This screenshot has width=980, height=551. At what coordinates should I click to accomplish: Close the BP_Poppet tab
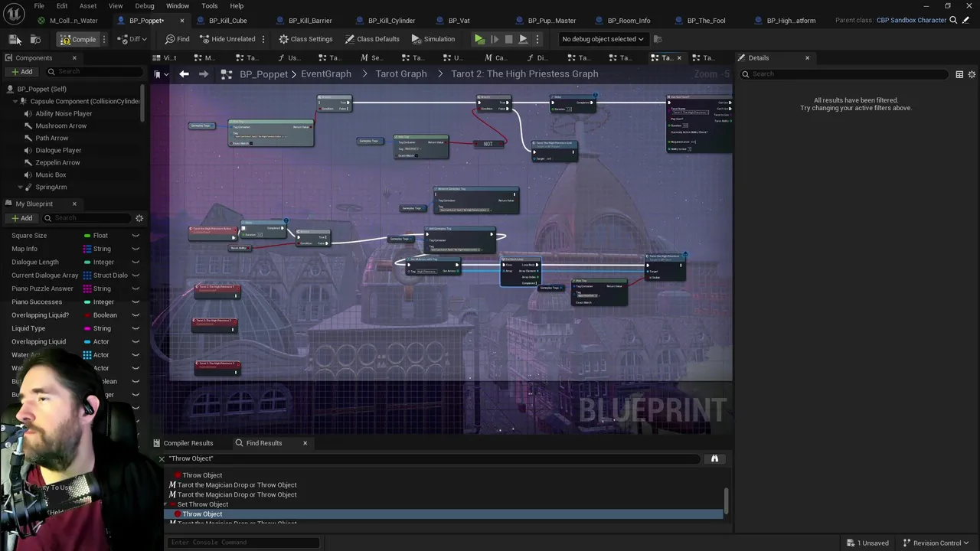[x=181, y=21]
